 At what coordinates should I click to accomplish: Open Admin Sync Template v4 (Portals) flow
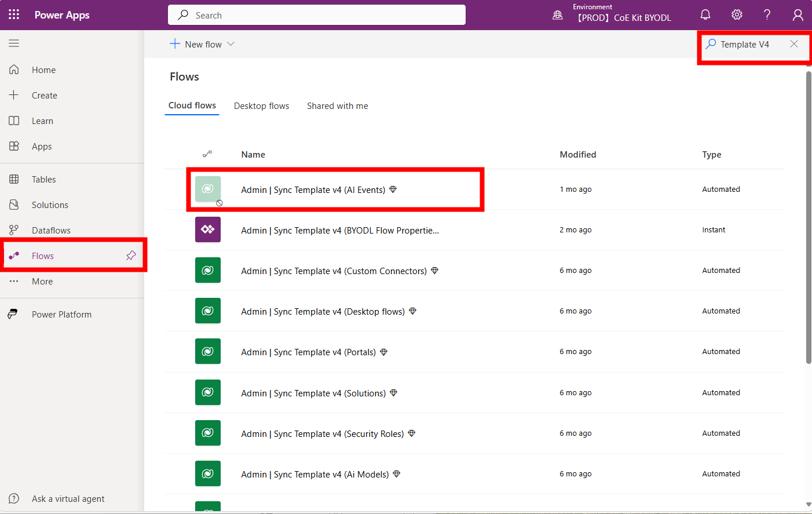(308, 352)
